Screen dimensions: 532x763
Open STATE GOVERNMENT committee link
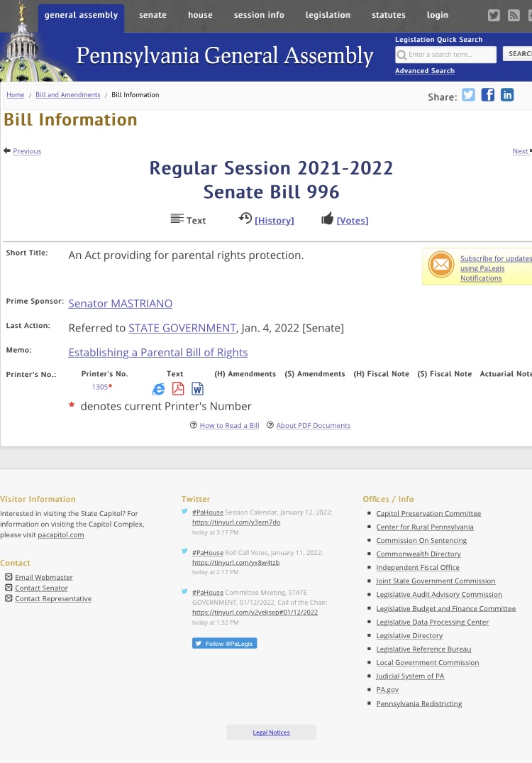click(x=182, y=328)
